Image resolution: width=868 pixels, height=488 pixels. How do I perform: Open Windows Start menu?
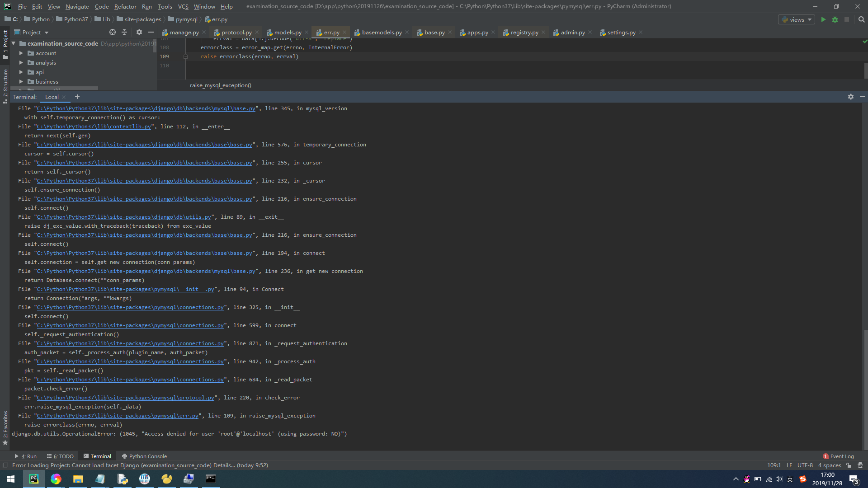point(11,479)
